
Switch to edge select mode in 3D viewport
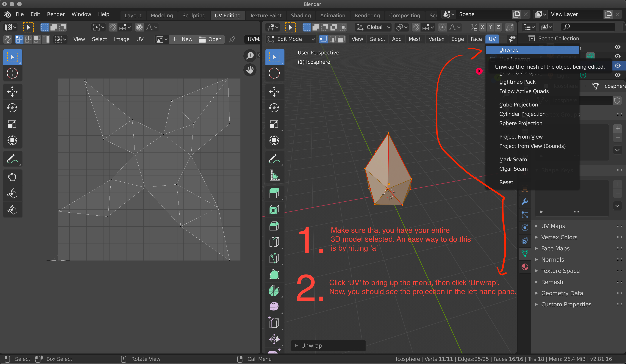click(x=333, y=39)
